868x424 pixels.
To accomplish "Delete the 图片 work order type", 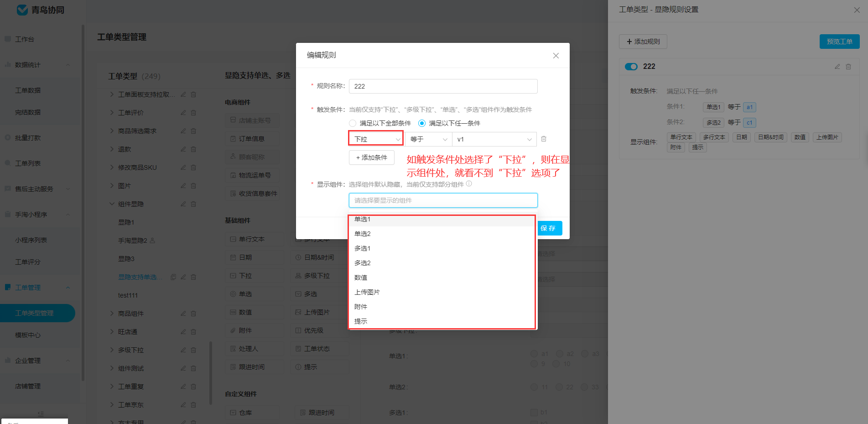I will click(x=193, y=186).
